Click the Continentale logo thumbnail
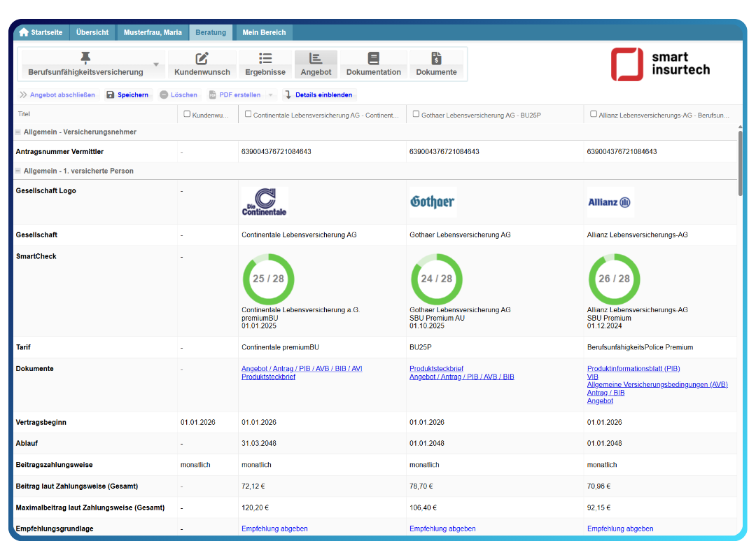 point(265,202)
